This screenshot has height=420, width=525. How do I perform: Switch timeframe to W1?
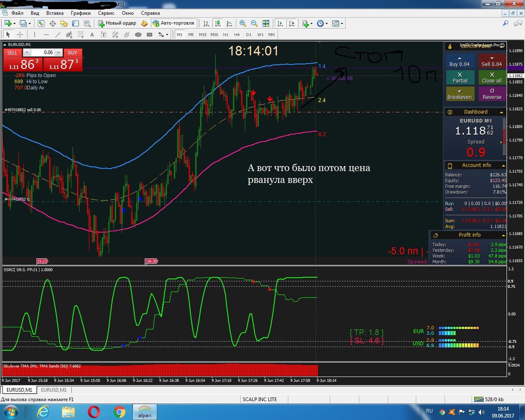[x=260, y=35]
